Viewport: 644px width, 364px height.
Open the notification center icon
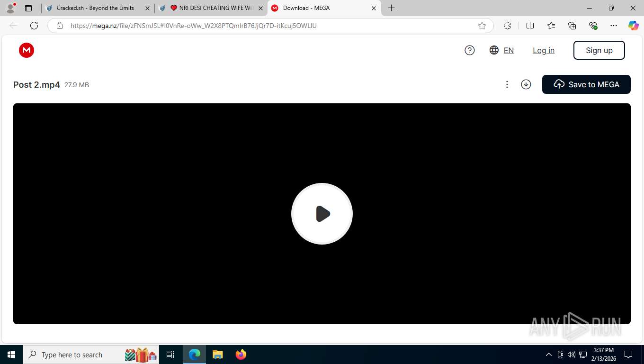click(628, 355)
